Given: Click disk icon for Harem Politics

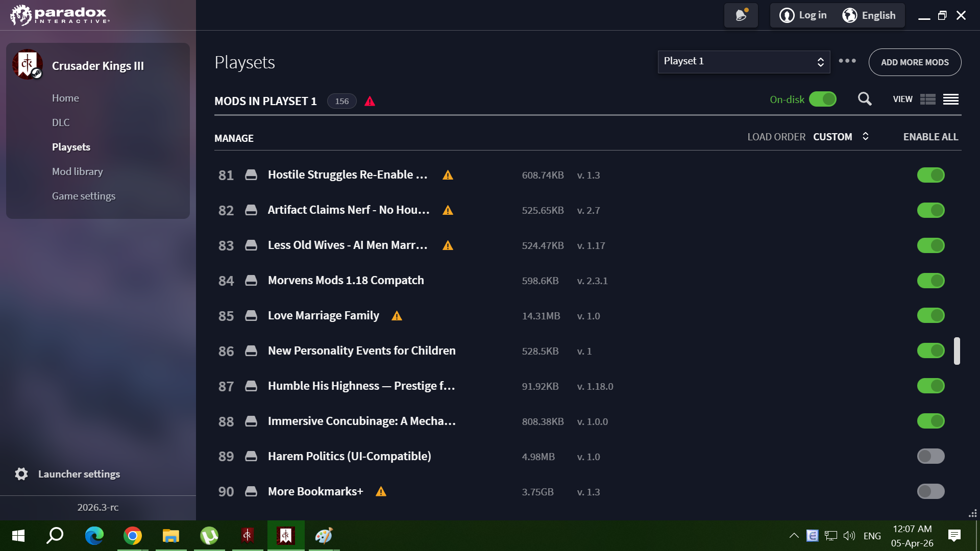Looking at the screenshot, I should click(x=251, y=456).
